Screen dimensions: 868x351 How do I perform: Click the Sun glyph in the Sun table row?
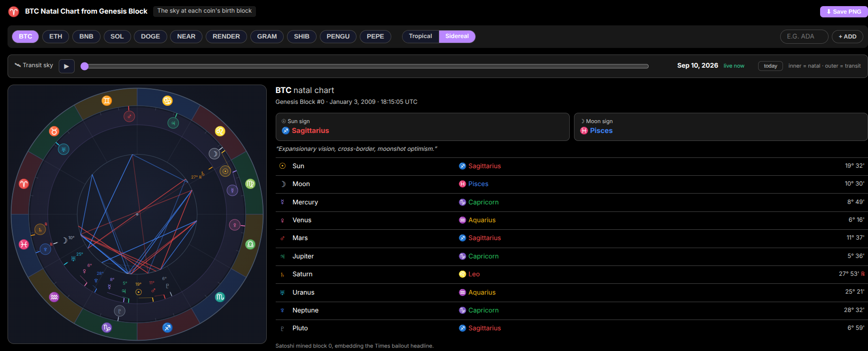(282, 166)
